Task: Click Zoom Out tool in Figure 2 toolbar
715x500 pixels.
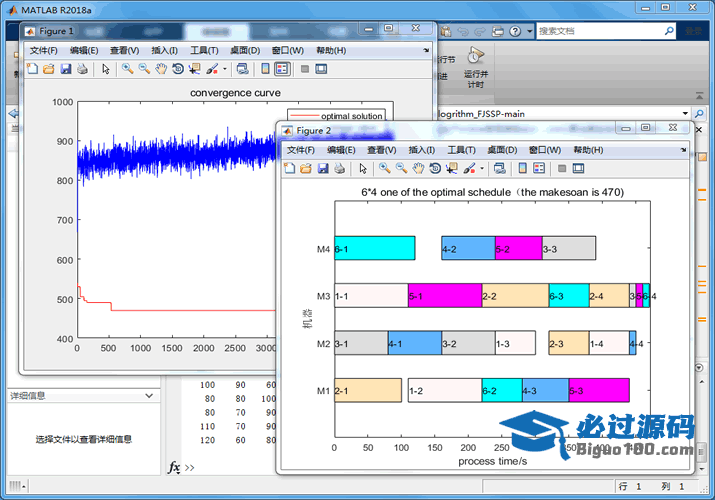Action: tap(401, 168)
